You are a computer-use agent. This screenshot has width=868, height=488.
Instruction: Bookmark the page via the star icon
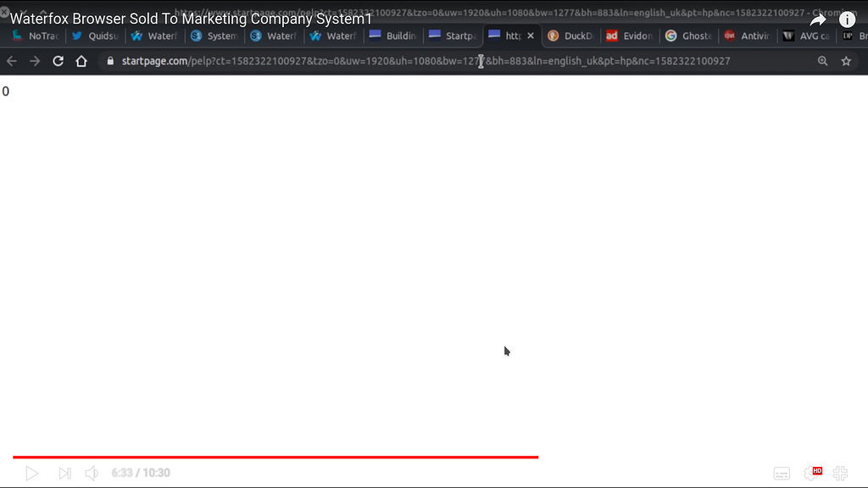pos(845,61)
